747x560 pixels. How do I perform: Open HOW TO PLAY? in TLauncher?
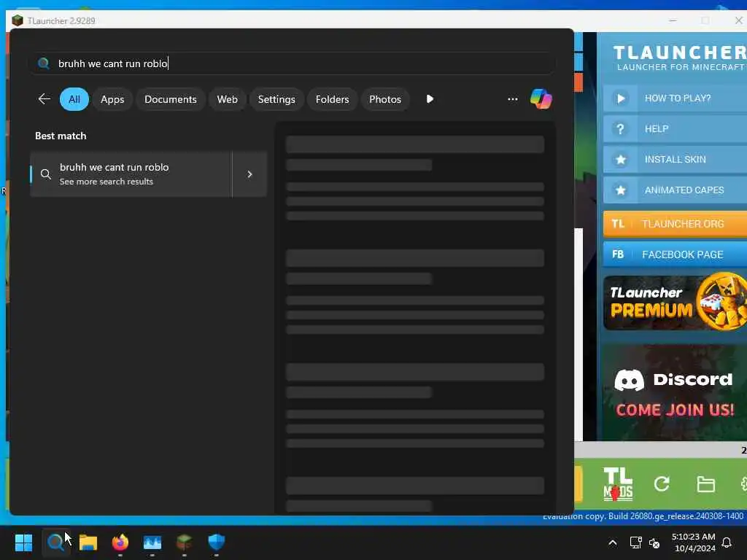coord(675,98)
